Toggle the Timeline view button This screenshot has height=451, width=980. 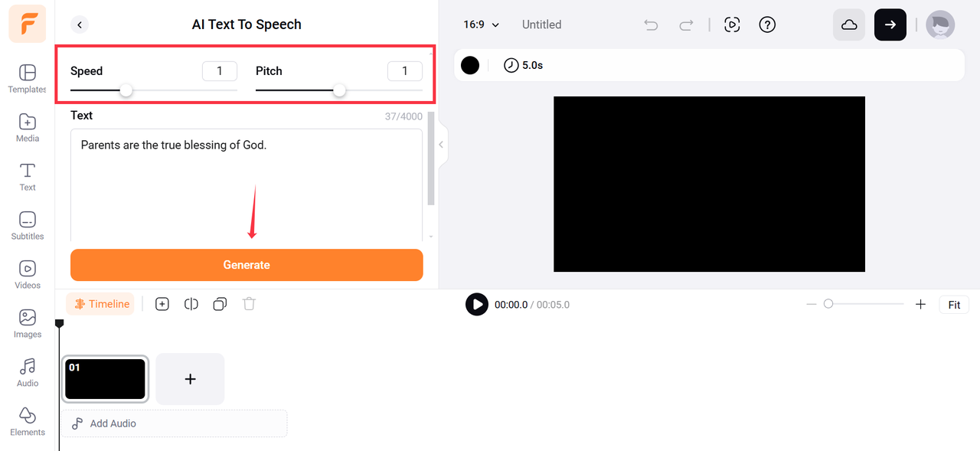[x=102, y=304]
